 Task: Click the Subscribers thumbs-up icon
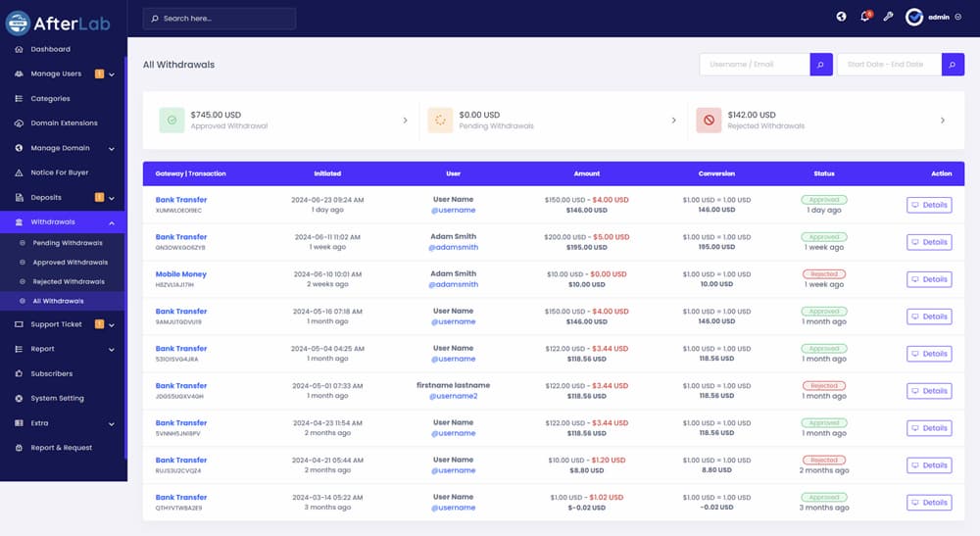coord(19,373)
